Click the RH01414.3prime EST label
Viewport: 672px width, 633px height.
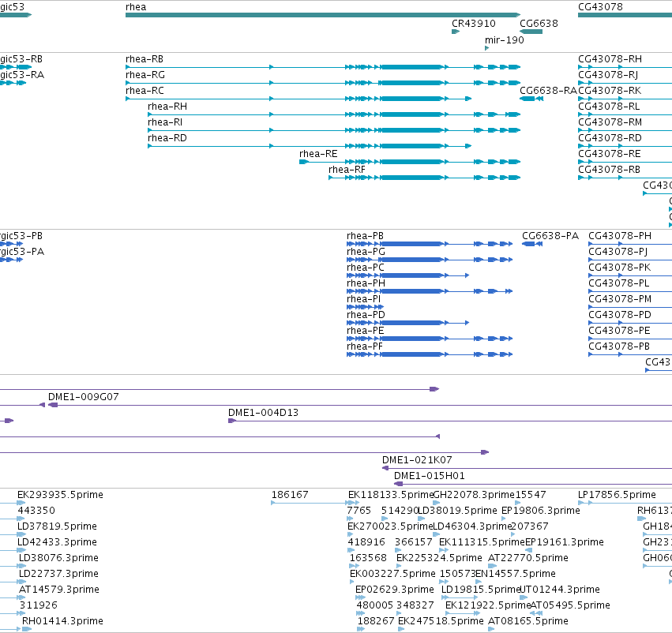[62, 622]
